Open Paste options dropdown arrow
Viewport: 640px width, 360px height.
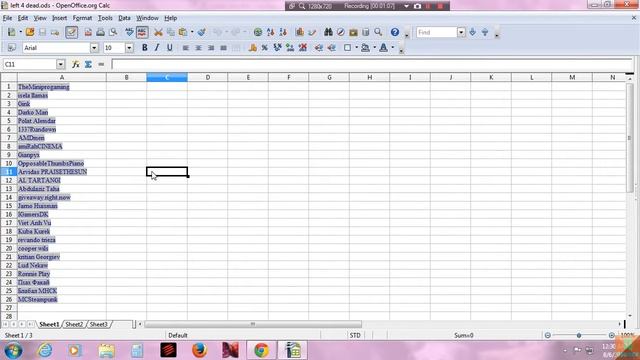[192, 32]
